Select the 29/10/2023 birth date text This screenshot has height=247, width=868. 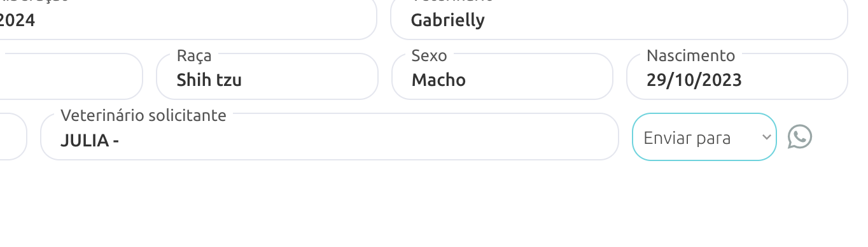click(x=694, y=80)
